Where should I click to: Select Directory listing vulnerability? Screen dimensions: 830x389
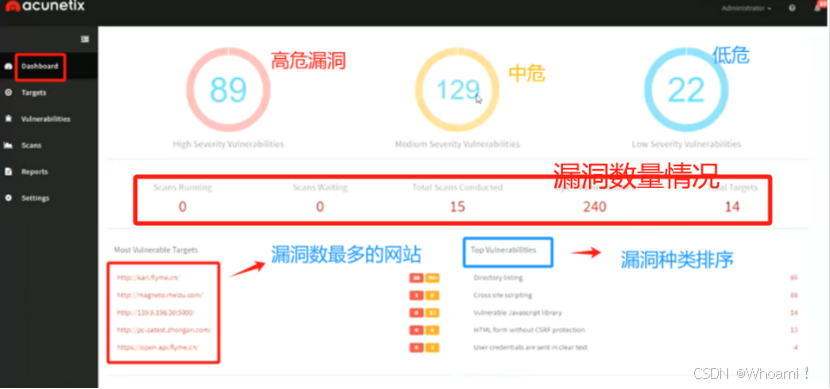(498, 277)
